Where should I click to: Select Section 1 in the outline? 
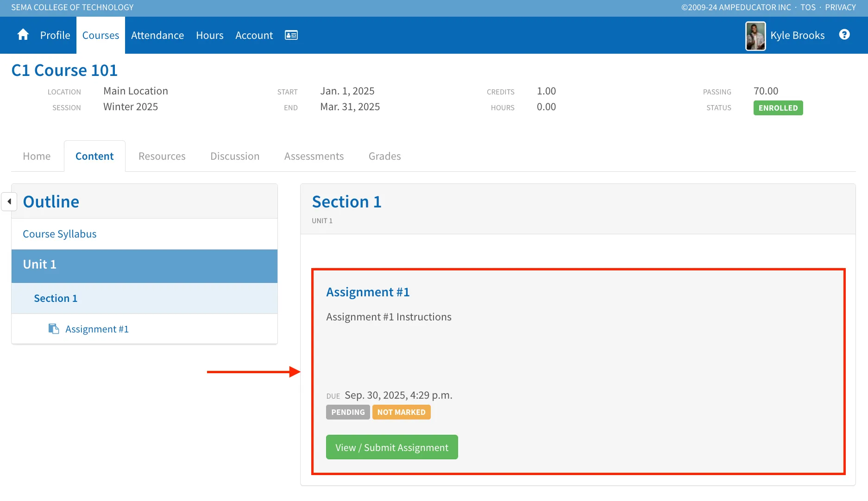pyautogui.click(x=145, y=298)
